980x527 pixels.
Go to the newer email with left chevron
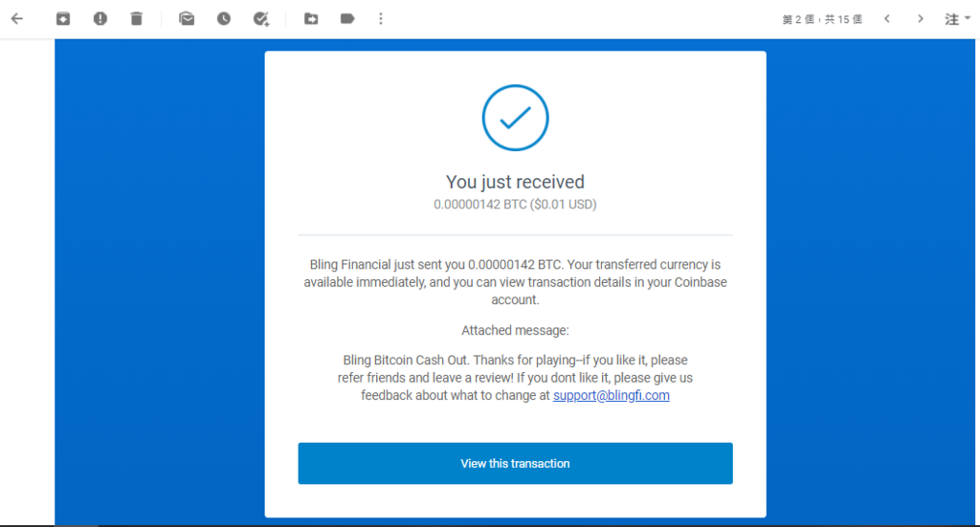click(887, 19)
